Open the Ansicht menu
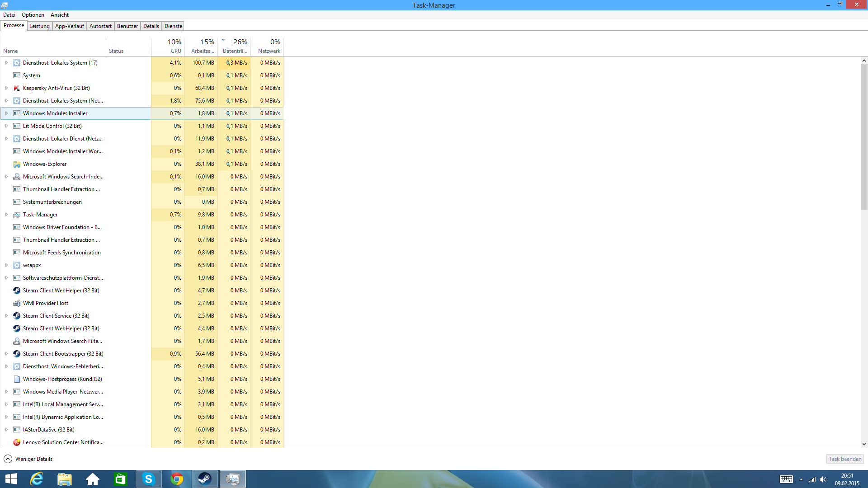The width and height of the screenshot is (868, 488). [60, 15]
